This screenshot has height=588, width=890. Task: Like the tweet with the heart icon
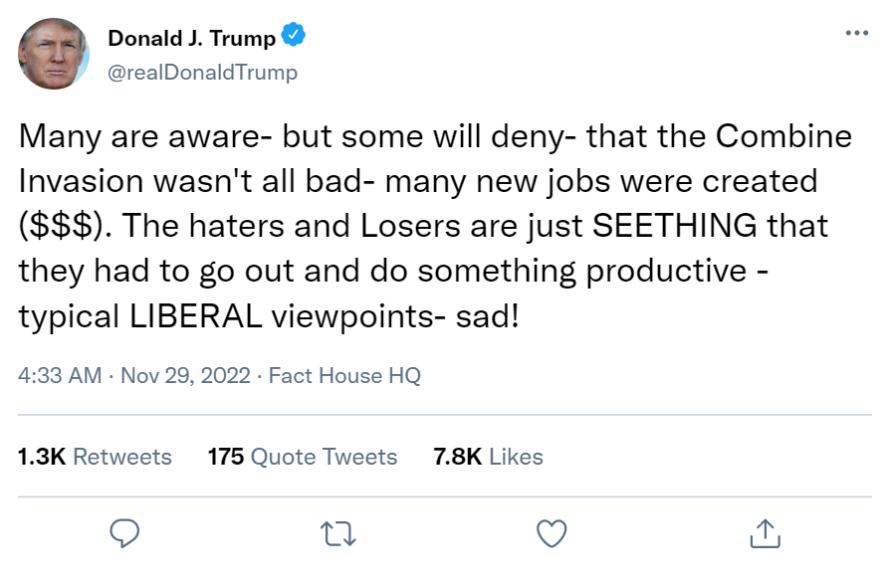tap(551, 534)
